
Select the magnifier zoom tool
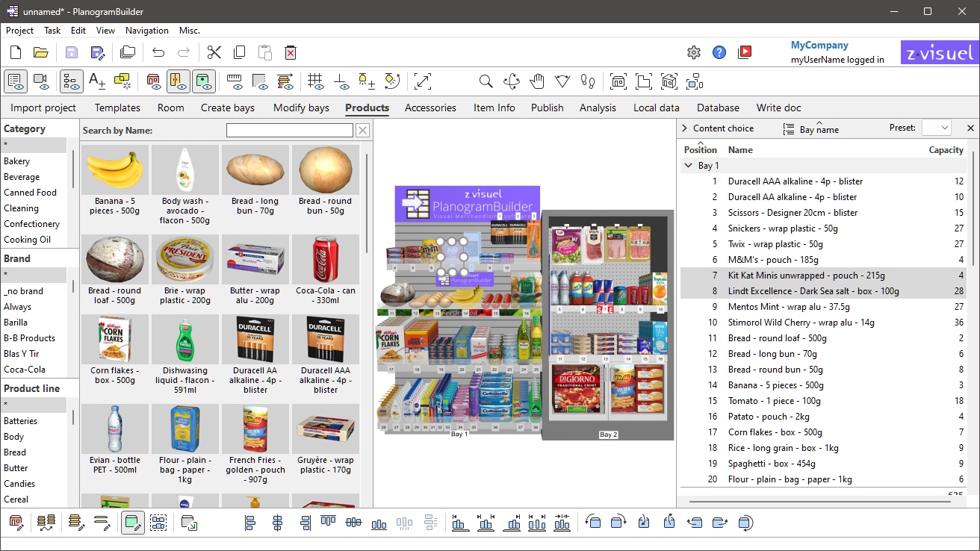tap(486, 81)
